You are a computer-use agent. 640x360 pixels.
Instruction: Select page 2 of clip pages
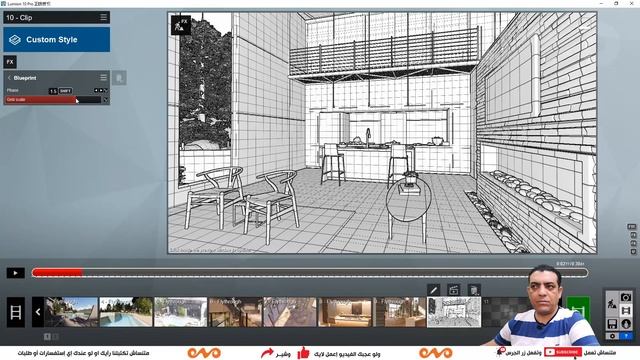(x=56, y=336)
